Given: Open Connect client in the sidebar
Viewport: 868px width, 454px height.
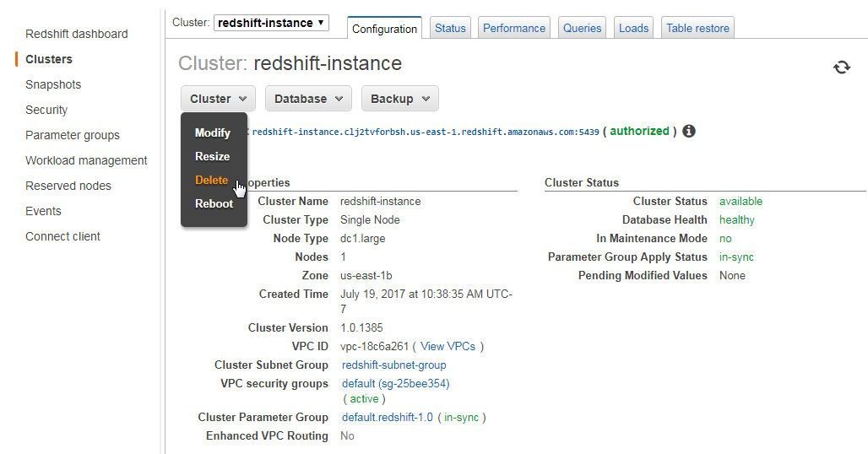Looking at the screenshot, I should point(62,236).
